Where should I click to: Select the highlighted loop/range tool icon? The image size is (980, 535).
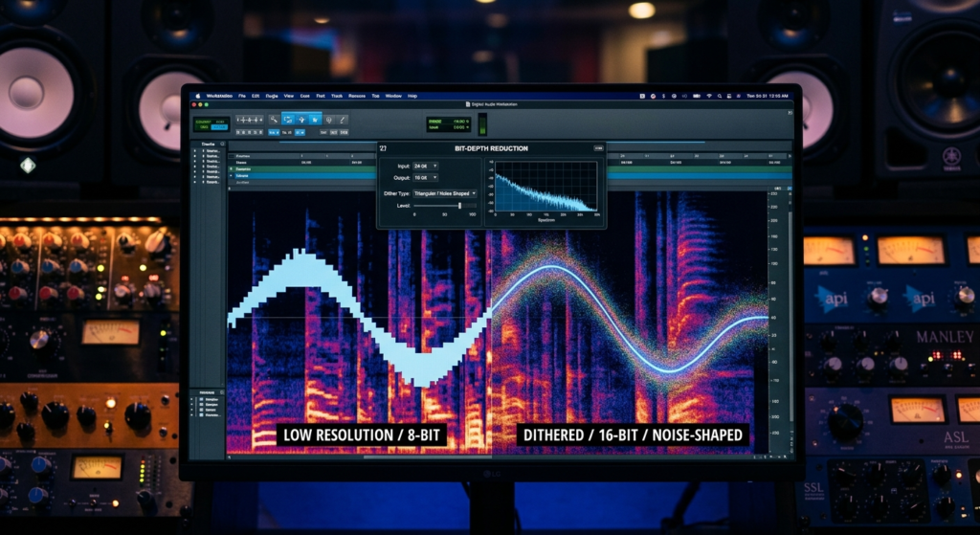tap(288, 120)
